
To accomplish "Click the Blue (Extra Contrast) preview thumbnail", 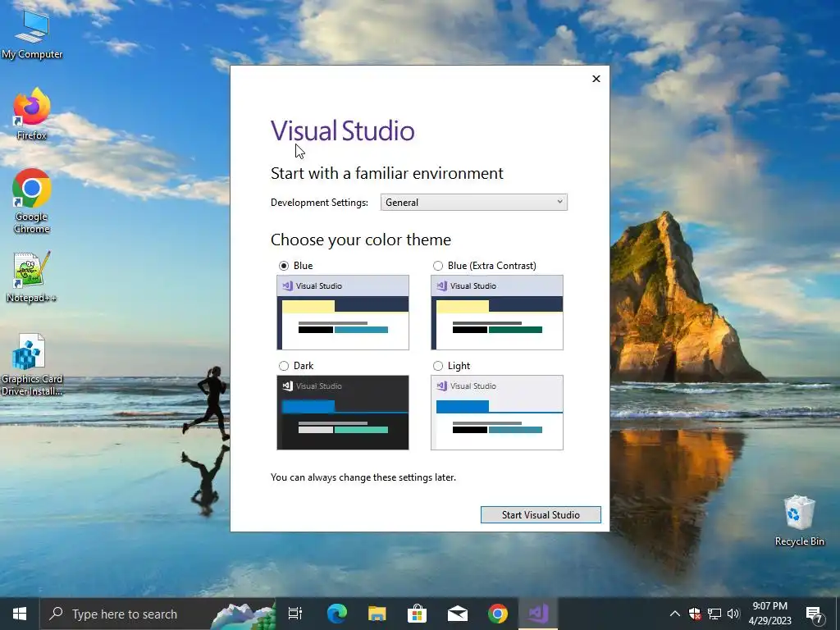I will pos(497,313).
